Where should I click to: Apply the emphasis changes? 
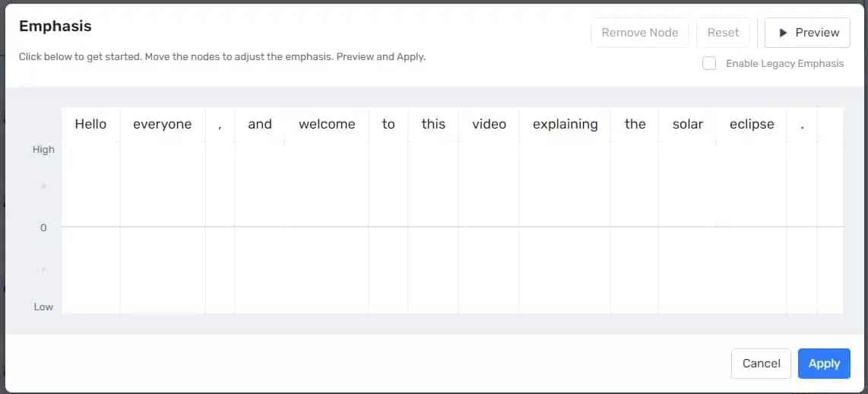pyautogui.click(x=824, y=364)
